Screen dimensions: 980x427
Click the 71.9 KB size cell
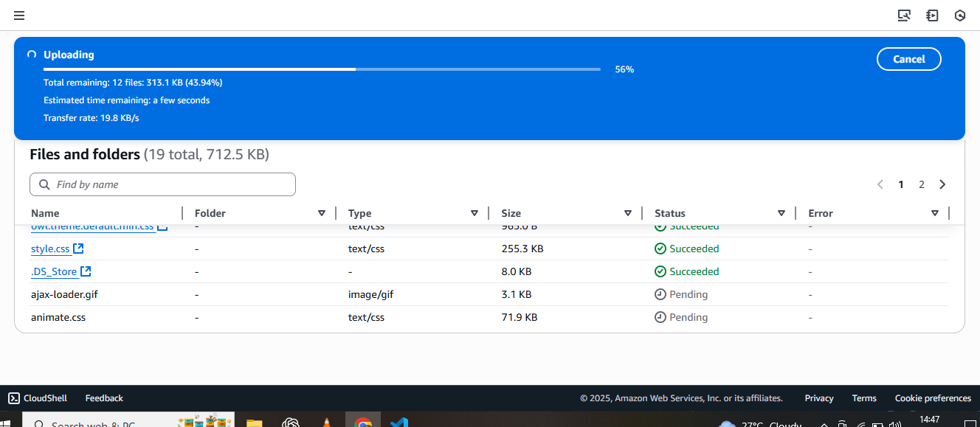tap(520, 317)
